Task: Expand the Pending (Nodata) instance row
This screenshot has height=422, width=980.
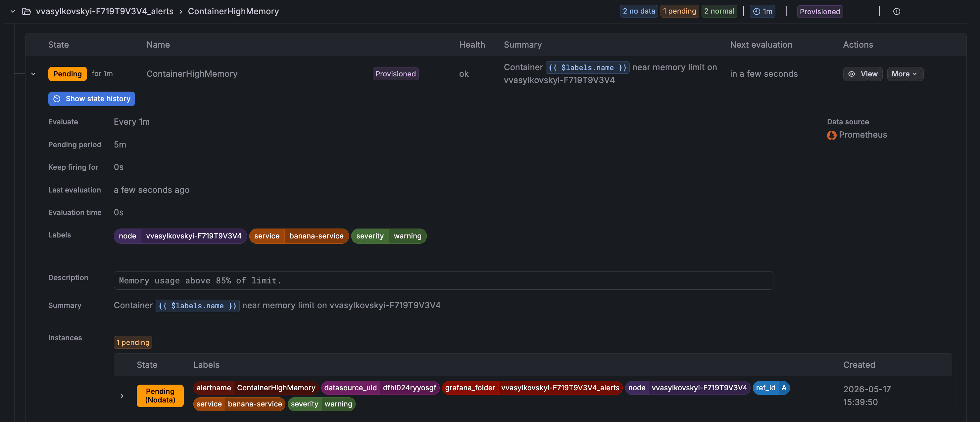Action: 122,396
